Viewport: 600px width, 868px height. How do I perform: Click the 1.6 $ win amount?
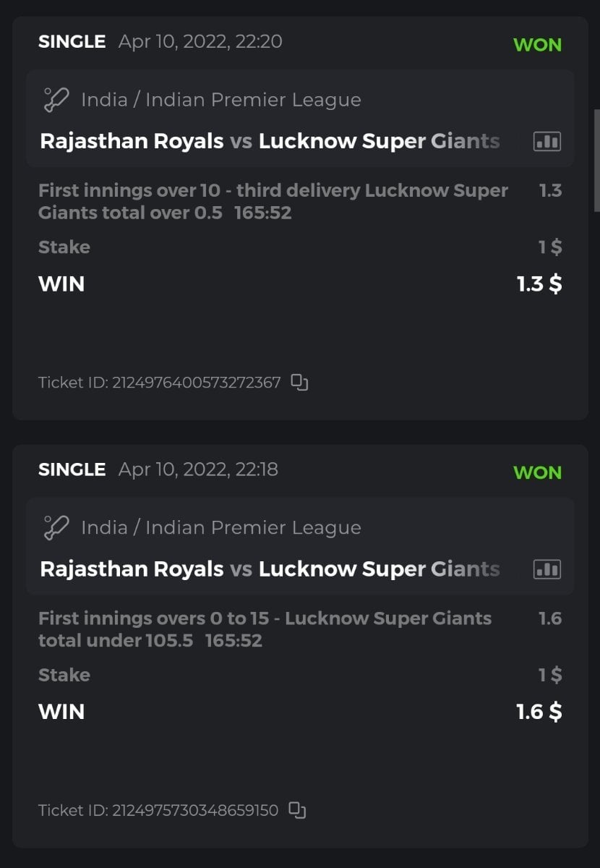click(539, 712)
